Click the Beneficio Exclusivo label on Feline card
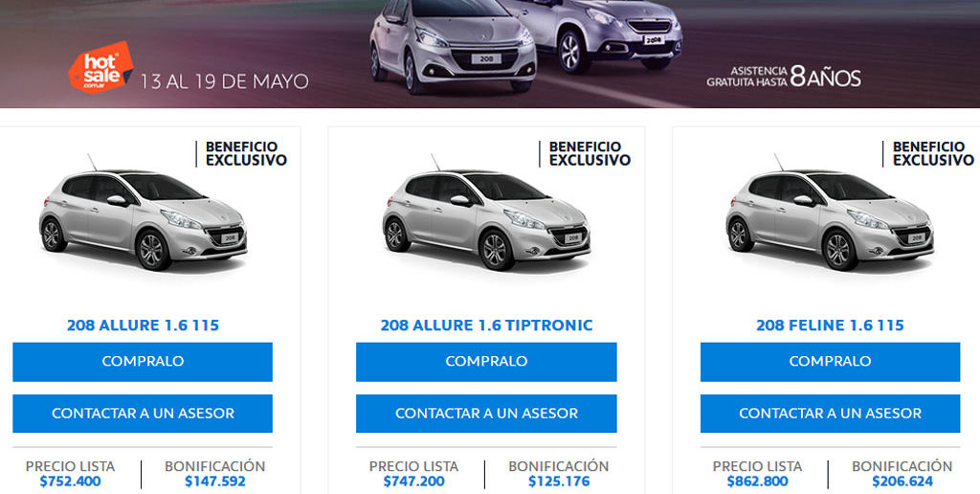The image size is (980, 494). click(933, 153)
